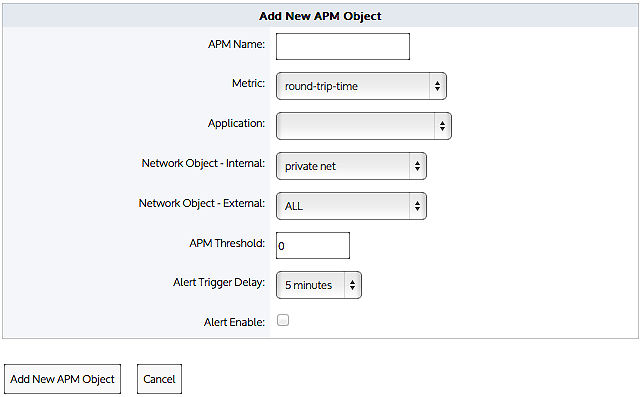Click the "Alert Trigger Delay:" label
The height and width of the screenshot is (397, 643).
(219, 283)
